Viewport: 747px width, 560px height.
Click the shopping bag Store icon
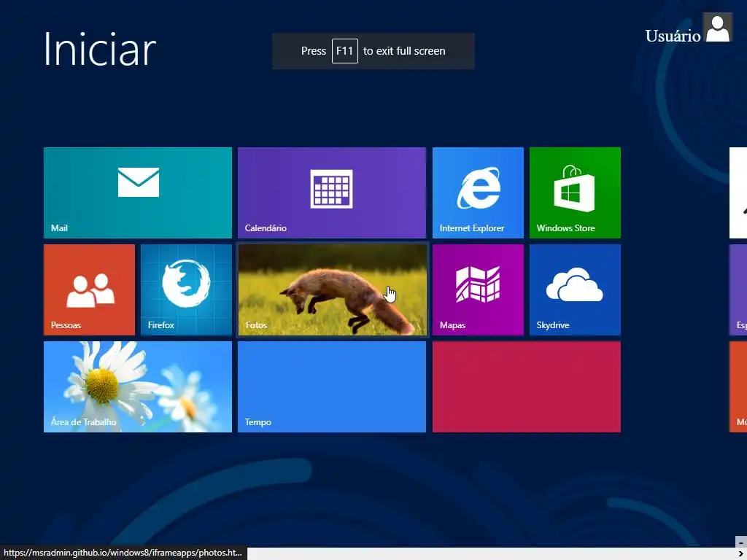(x=574, y=189)
